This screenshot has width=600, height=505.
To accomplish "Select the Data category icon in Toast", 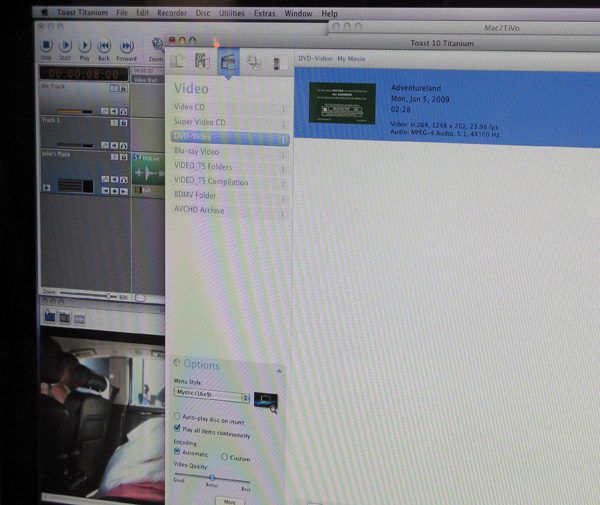I will pos(177,61).
